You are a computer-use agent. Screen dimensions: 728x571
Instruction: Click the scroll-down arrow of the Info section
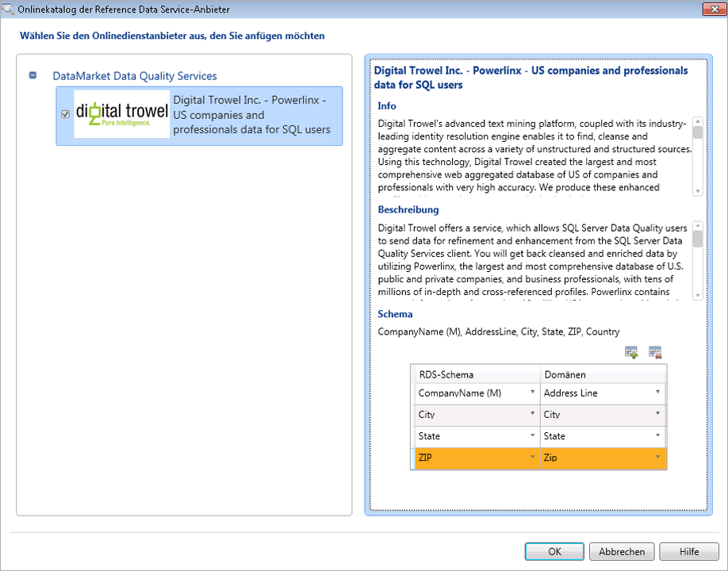click(697, 190)
